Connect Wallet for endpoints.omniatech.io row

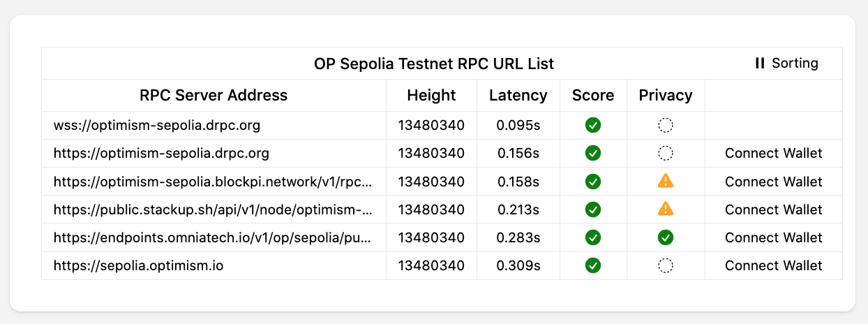coord(774,237)
